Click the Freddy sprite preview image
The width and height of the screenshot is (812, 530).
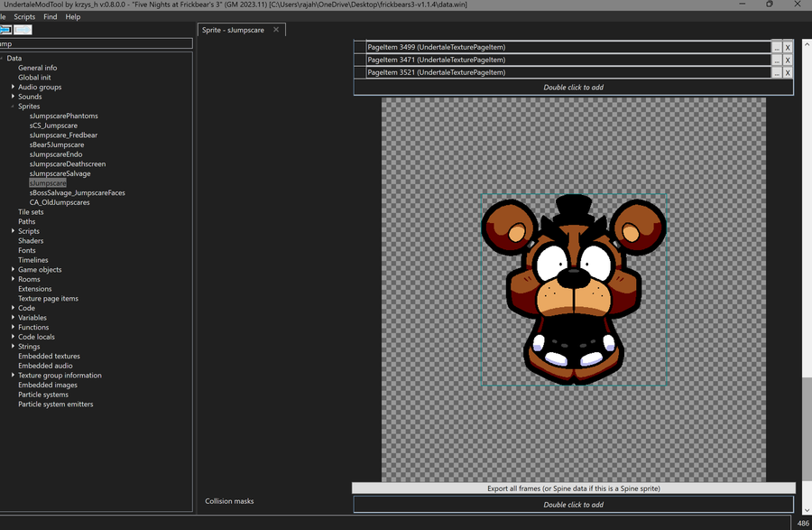coord(574,290)
